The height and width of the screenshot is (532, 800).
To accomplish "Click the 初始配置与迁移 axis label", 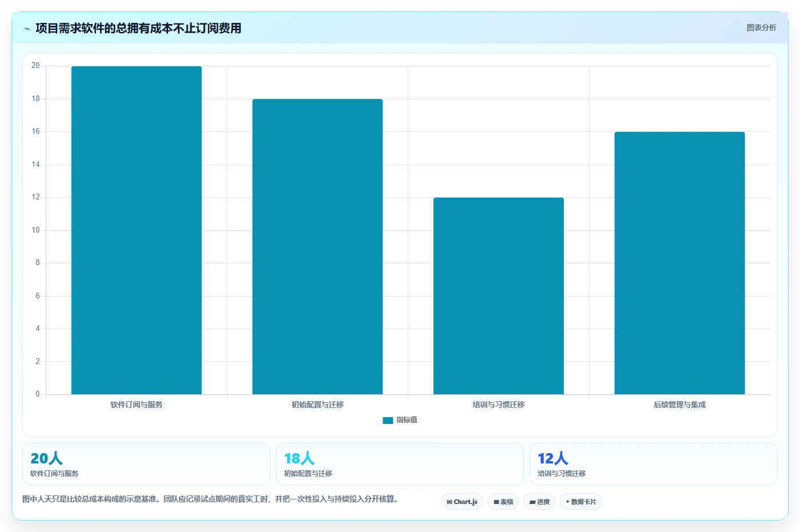I will click(317, 405).
